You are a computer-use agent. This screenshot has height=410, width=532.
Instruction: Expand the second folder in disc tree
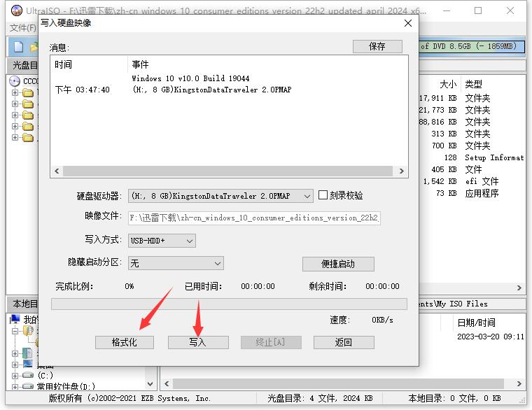click(15, 104)
